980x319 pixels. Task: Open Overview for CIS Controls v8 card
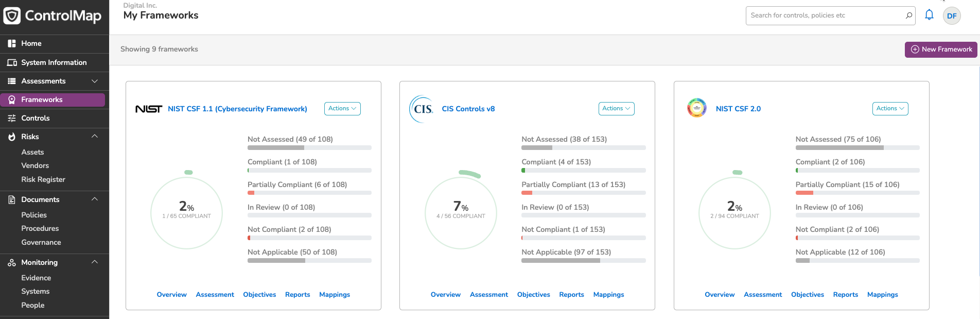tap(446, 295)
